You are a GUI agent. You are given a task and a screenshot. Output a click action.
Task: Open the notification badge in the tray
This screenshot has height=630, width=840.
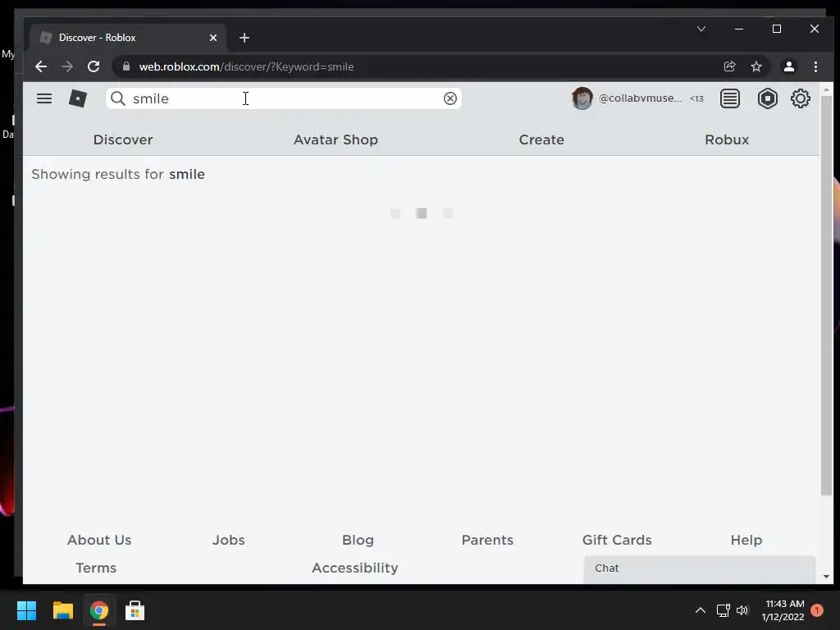click(x=817, y=610)
